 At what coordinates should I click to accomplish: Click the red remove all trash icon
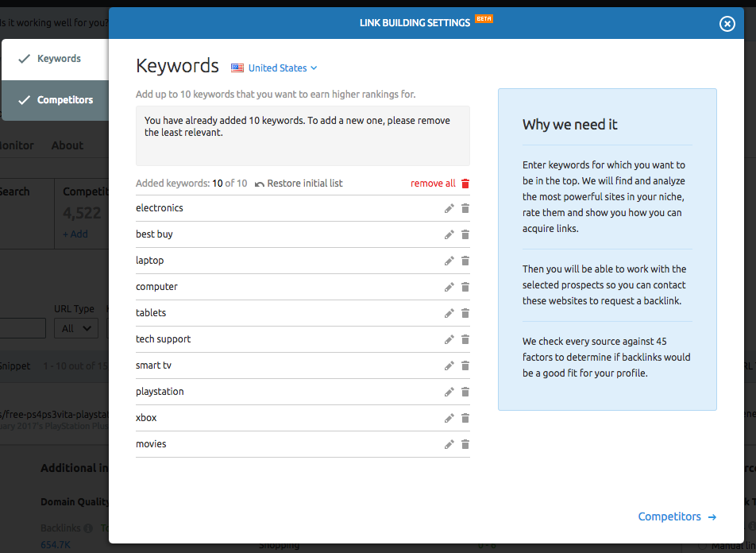point(465,184)
